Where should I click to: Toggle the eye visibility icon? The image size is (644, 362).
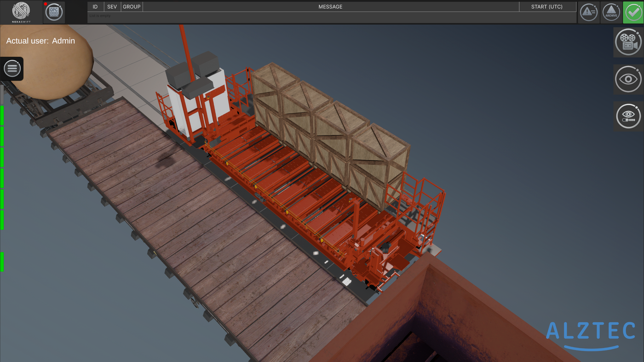[628, 79]
